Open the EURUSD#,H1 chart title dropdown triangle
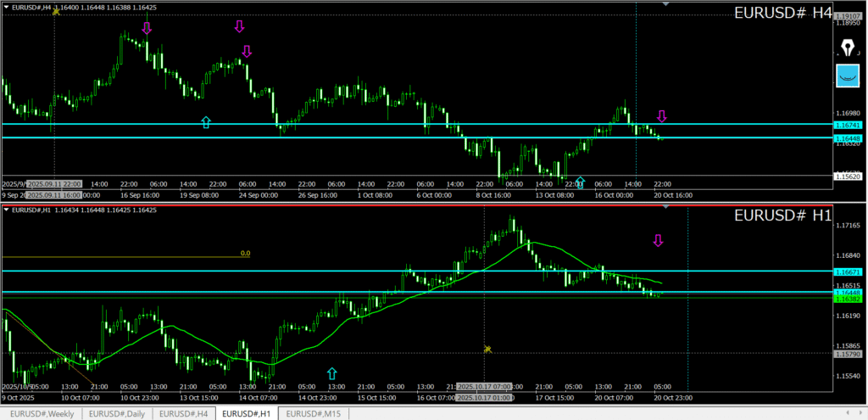The image size is (868, 420). [7, 210]
